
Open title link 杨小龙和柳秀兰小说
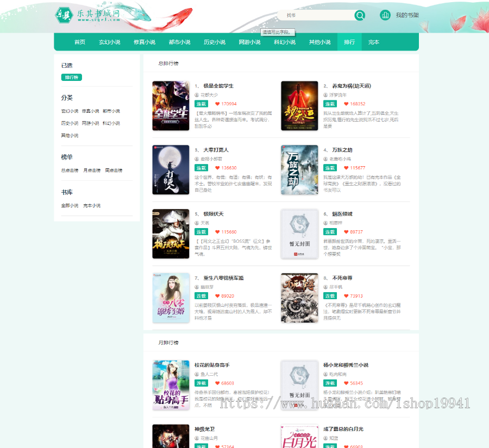346,365
